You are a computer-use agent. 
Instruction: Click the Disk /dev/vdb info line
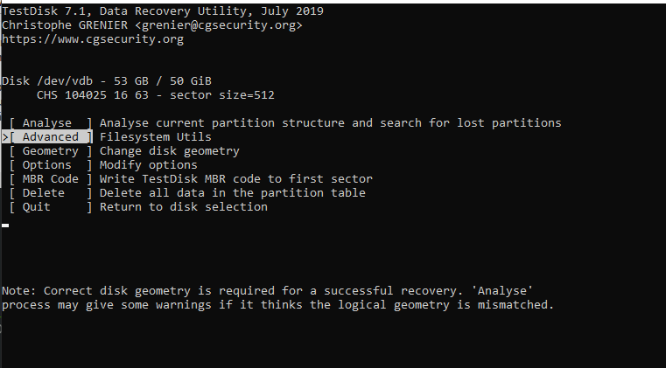107,81
